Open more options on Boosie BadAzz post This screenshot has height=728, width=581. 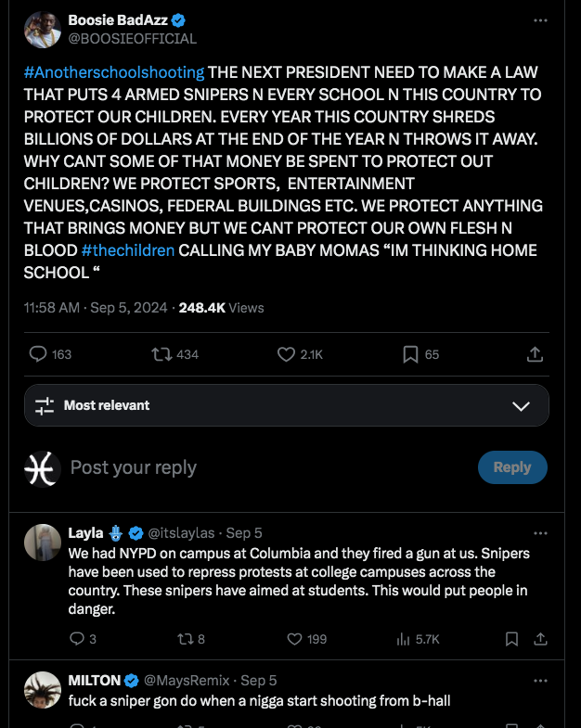pyautogui.click(x=540, y=20)
